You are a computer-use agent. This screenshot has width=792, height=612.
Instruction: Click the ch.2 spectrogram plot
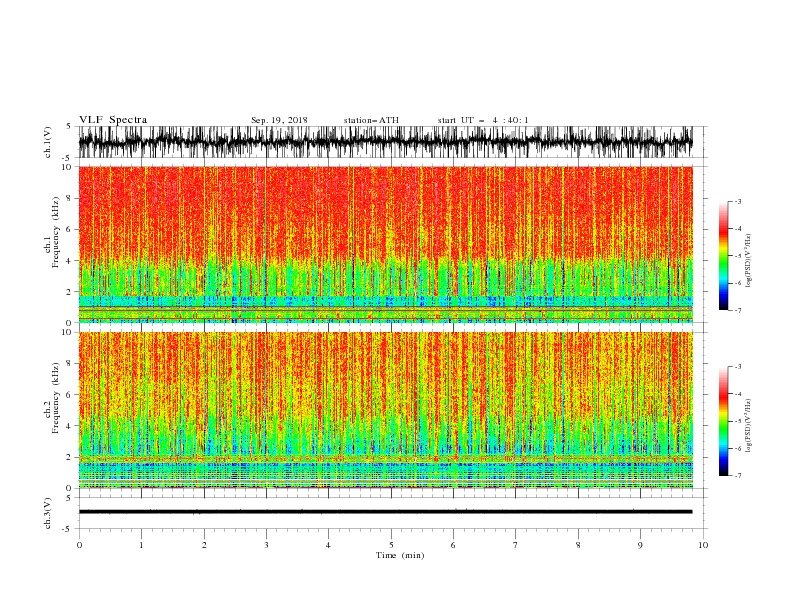pos(385,410)
